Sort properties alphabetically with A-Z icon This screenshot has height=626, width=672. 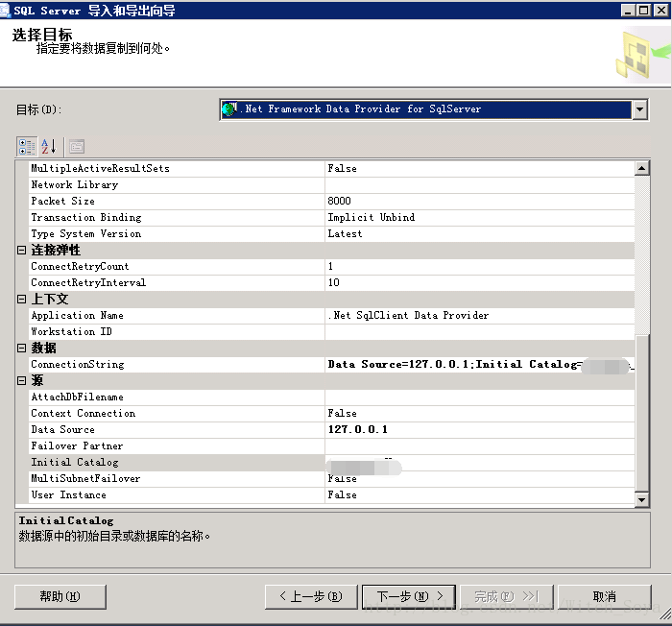coord(49,147)
